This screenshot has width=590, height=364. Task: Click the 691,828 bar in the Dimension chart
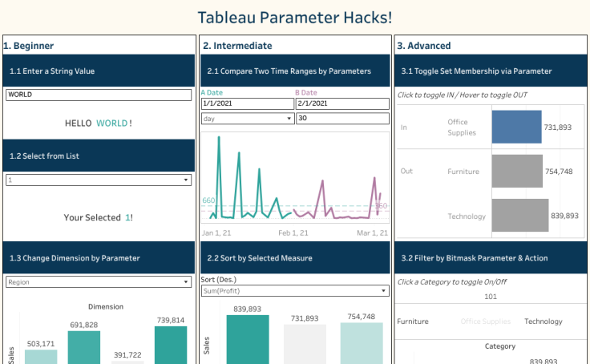[84, 347]
